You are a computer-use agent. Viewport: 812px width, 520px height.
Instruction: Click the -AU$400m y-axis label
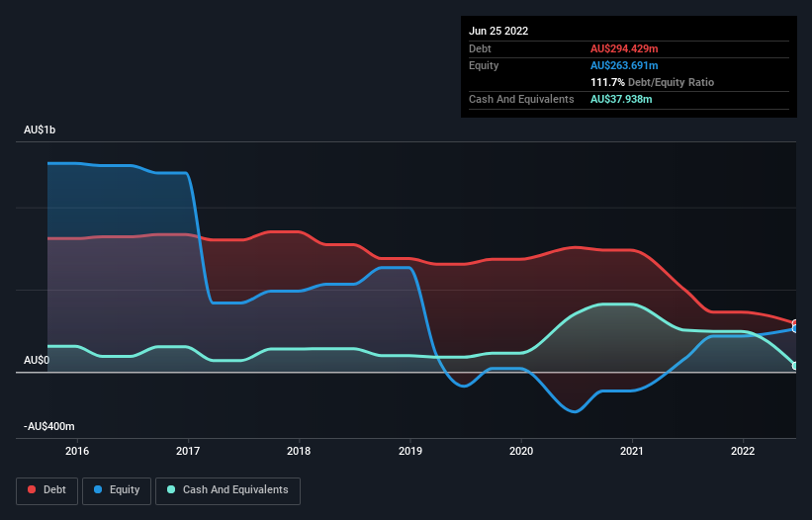pos(49,426)
